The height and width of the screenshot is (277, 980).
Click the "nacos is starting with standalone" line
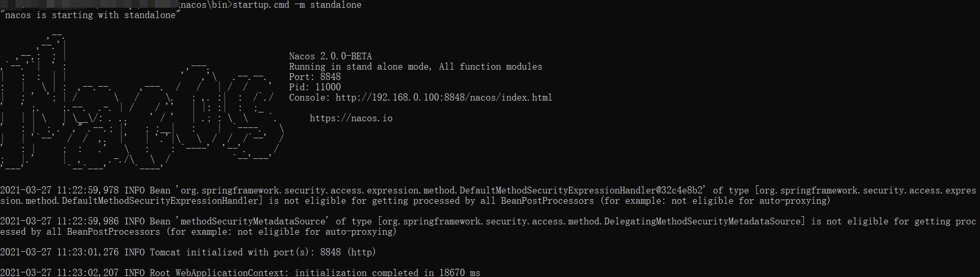point(90,15)
